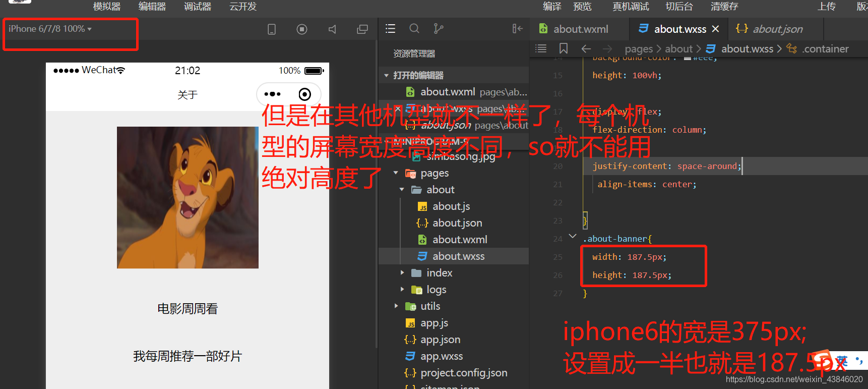
Task: Open the search icon in the sidebar
Action: (414, 29)
